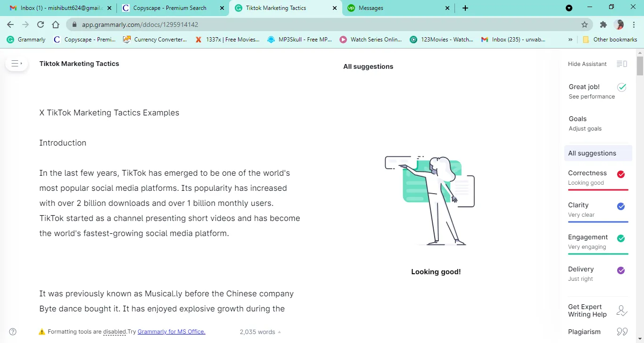Open the Copyscape bookmark
Screen dimensions: 644x343
click(84, 40)
